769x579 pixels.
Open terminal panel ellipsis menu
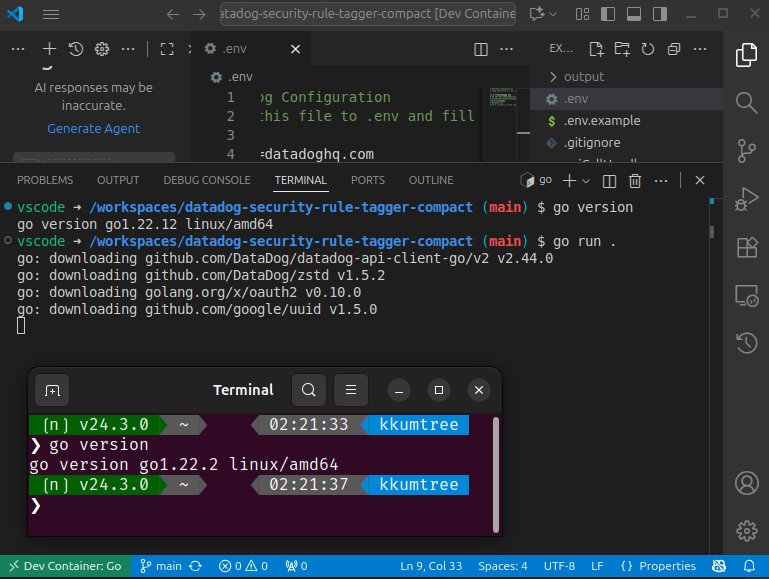click(661, 181)
